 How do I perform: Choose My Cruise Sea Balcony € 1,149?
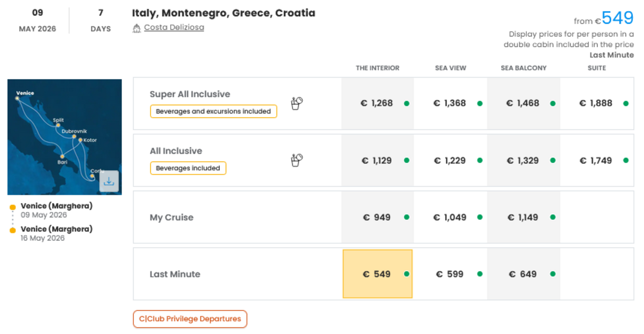(523, 217)
